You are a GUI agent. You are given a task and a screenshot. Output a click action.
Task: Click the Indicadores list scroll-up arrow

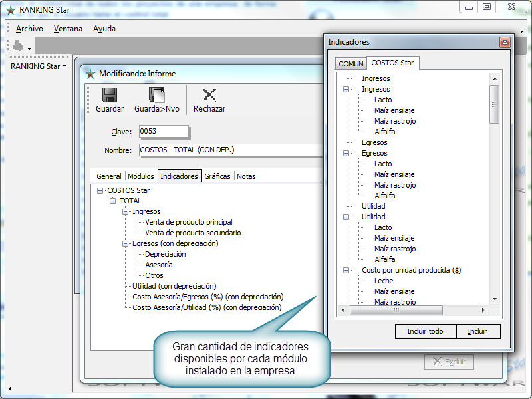(x=495, y=79)
